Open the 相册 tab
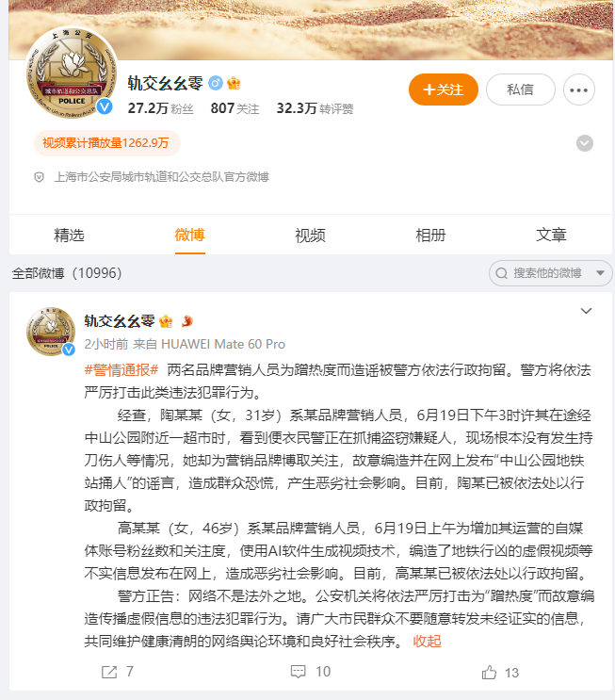 tap(430, 235)
